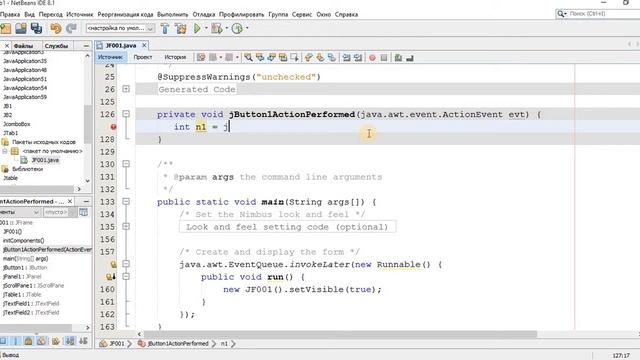Open the Реорганизация кода menu

click(x=125, y=14)
